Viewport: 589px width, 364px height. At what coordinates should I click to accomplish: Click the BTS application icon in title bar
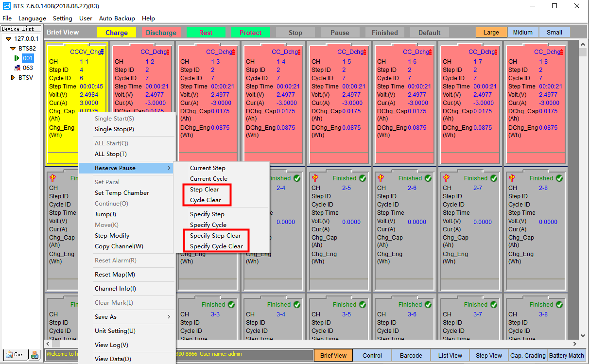click(x=6, y=6)
